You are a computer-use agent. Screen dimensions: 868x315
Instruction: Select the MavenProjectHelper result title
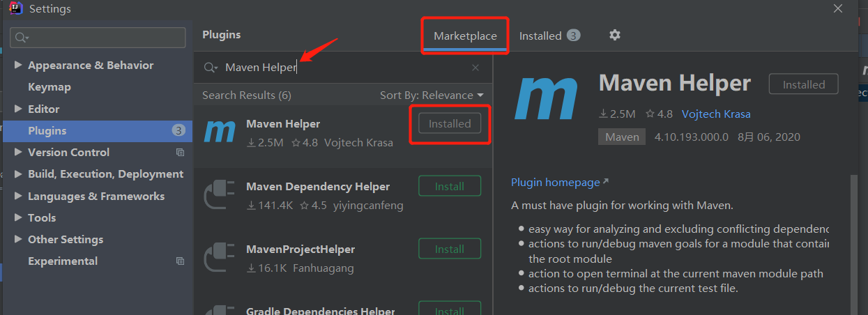click(300, 249)
